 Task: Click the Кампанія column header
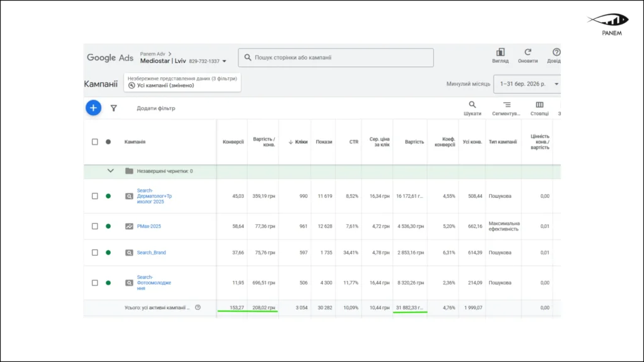pos(135,141)
